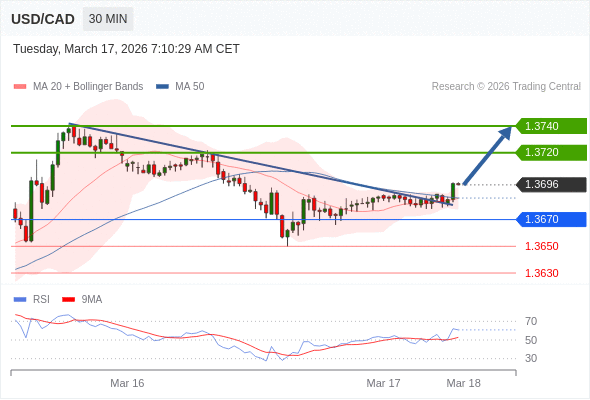The image size is (590, 400).
Task: Select the 1.3670 pivot price tag
Action: [x=551, y=219]
